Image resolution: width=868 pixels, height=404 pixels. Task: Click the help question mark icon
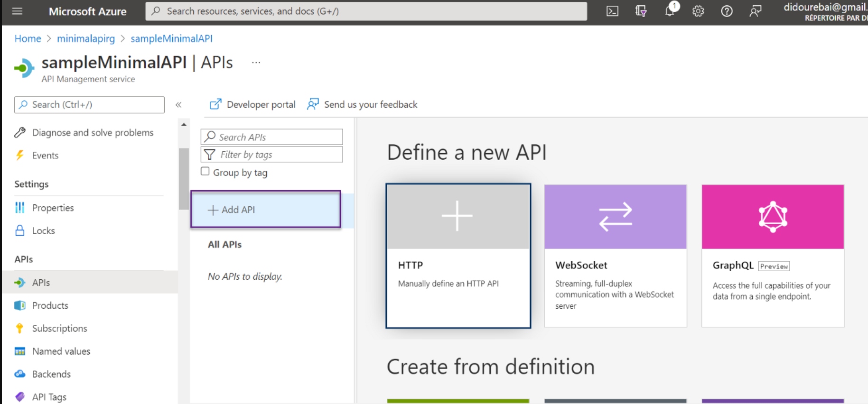(727, 11)
